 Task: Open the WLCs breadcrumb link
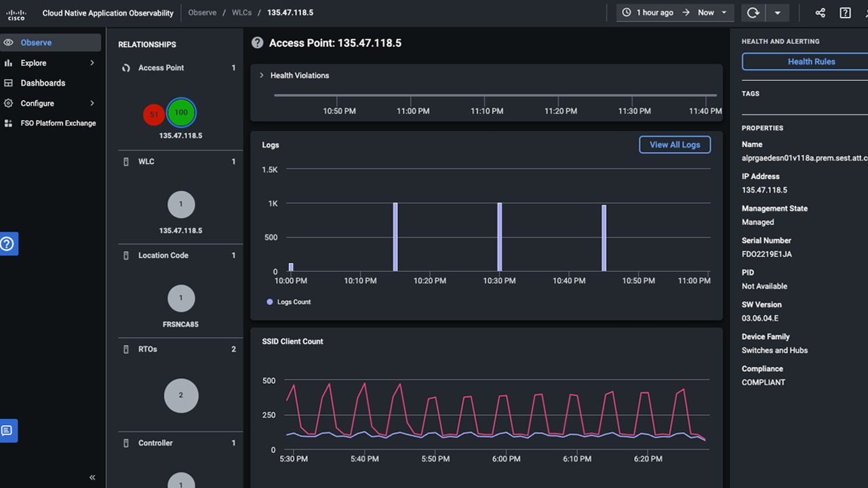(x=241, y=12)
